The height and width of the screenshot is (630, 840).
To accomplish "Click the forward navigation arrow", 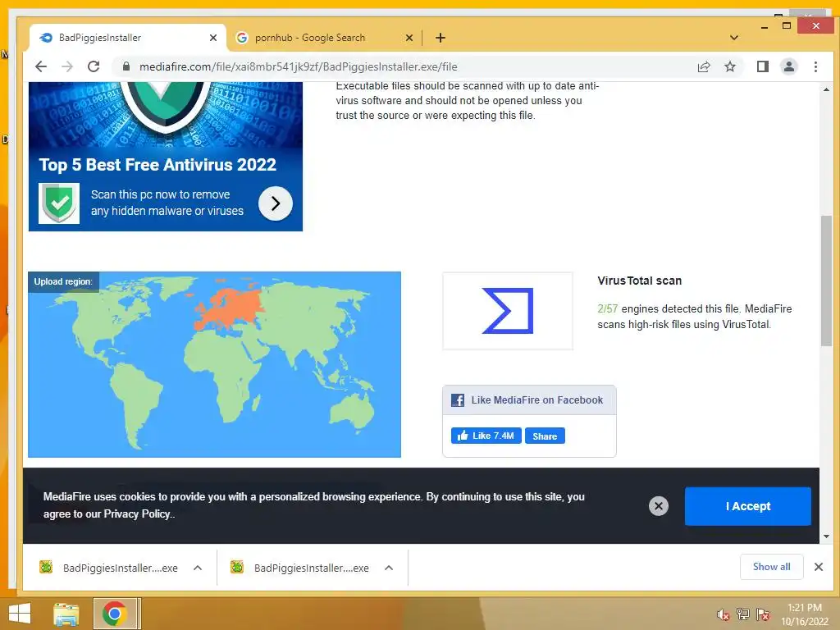I will (67, 66).
